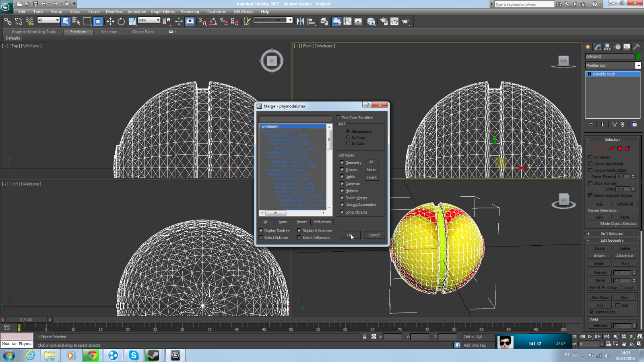644x362 pixels.
Task: Switch to Graphite Modeling Tools tab
Action: [x=34, y=32]
